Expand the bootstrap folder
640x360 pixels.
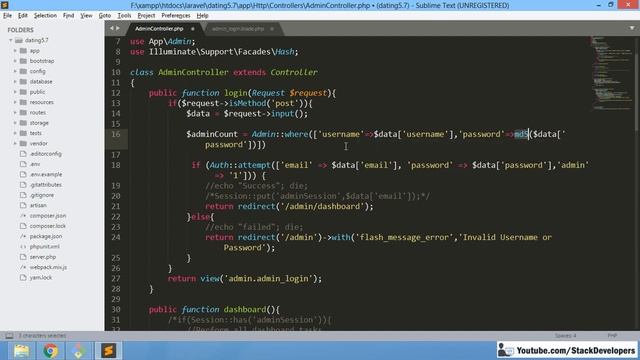tap(15, 61)
